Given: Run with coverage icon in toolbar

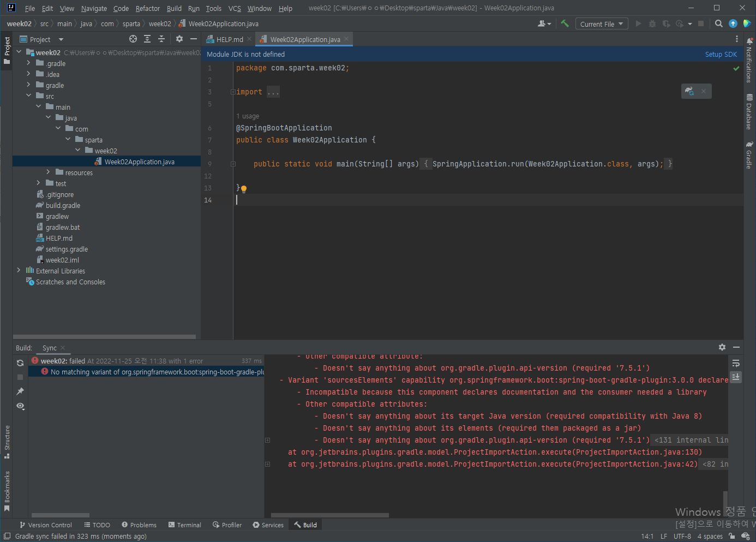Looking at the screenshot, I should (666, 23).
